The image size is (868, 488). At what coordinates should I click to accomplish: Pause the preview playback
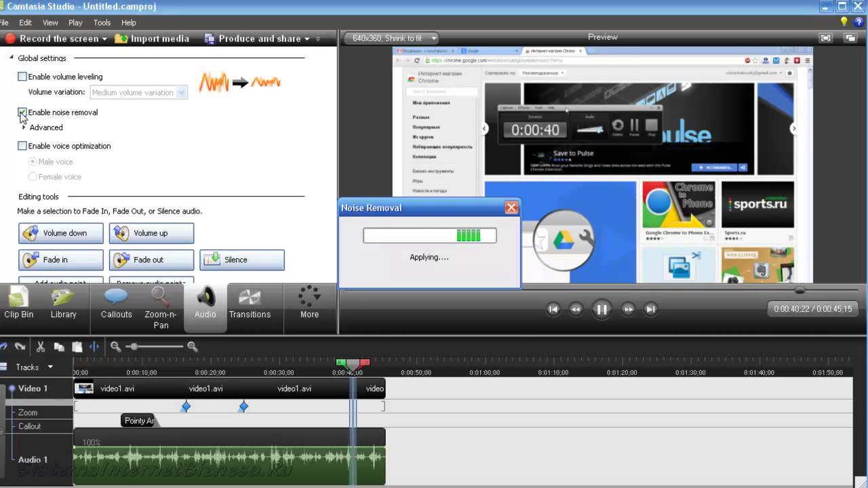(601, 310)
